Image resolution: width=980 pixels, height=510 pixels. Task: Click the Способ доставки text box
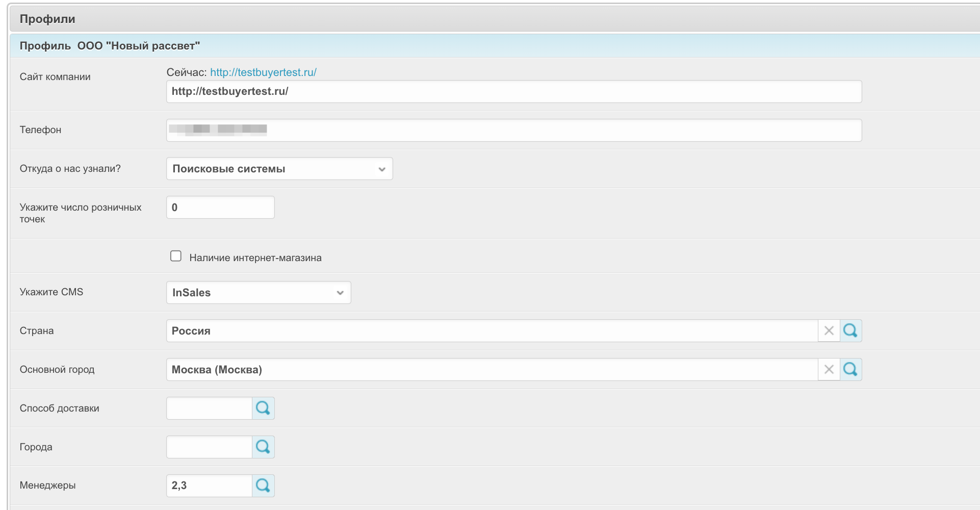pos(210,409)
